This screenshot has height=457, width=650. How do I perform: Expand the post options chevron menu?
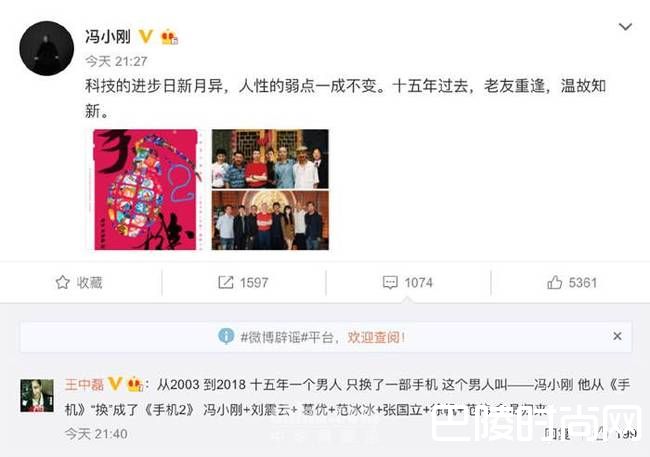(x=625, y=27)
